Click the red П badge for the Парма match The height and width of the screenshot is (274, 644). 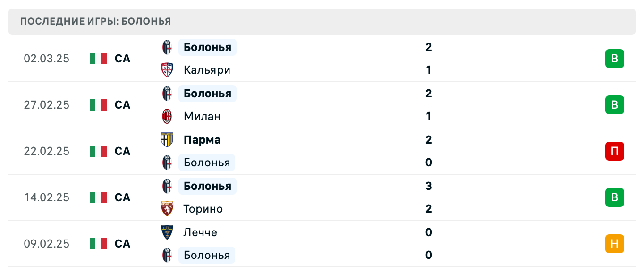(x=614, y=151)
